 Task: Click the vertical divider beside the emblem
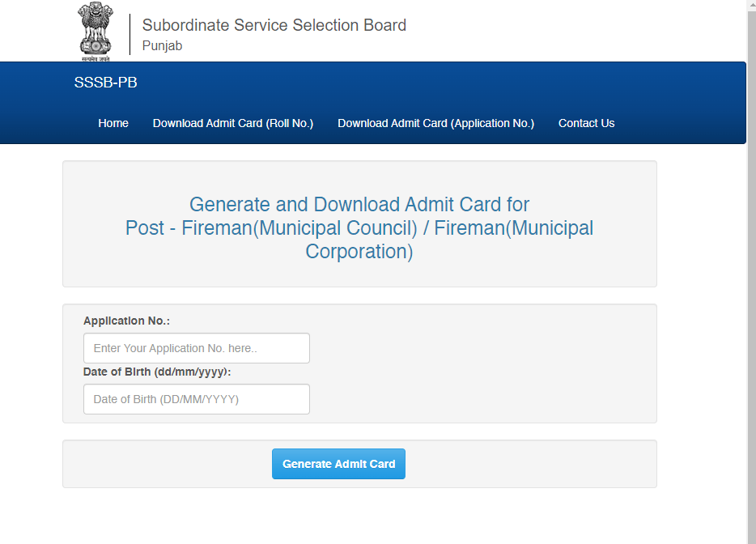130,34
